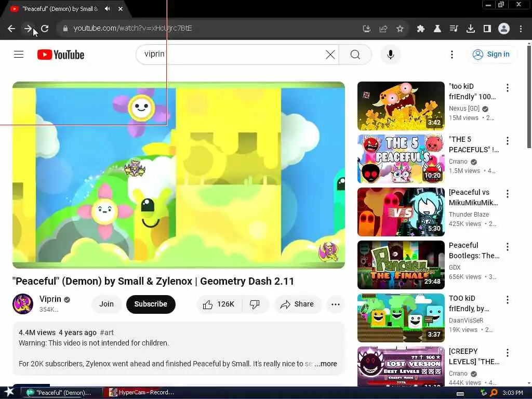Click the install app icon in address bar
532x399 pixels.
pos(366,29)
